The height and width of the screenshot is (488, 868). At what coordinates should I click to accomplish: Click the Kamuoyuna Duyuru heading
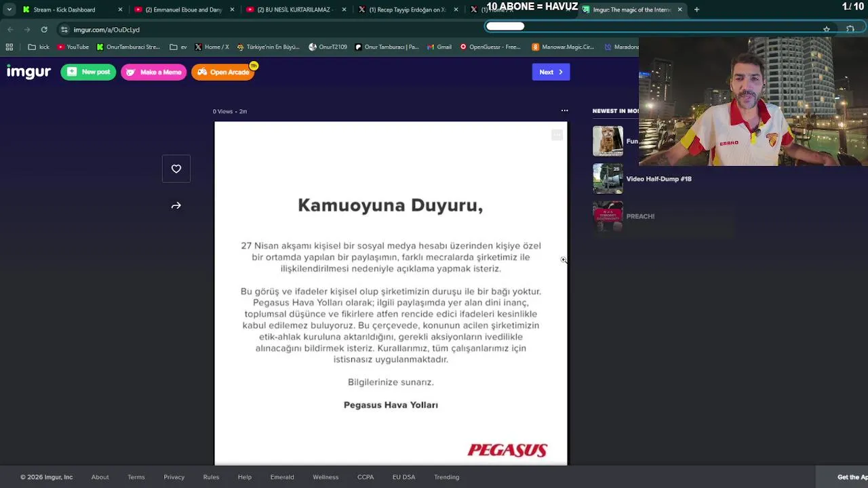coord(391,205)
